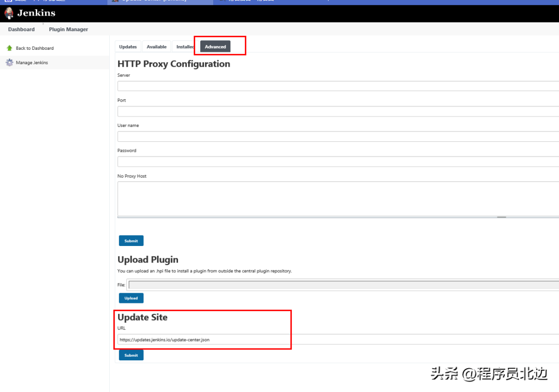The width and height of the screenshot is (559, 392).
Task: Switch to the Installed tab
Action: click(185, 47)
